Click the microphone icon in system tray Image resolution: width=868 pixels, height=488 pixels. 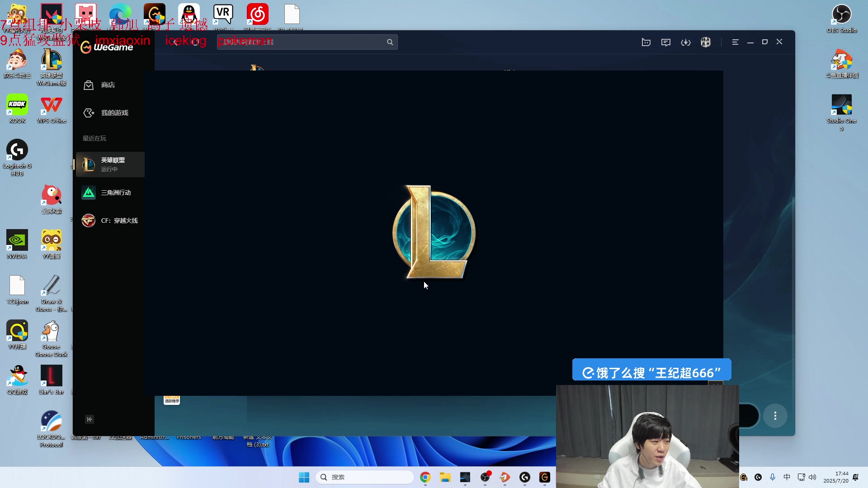coord(773,477)
